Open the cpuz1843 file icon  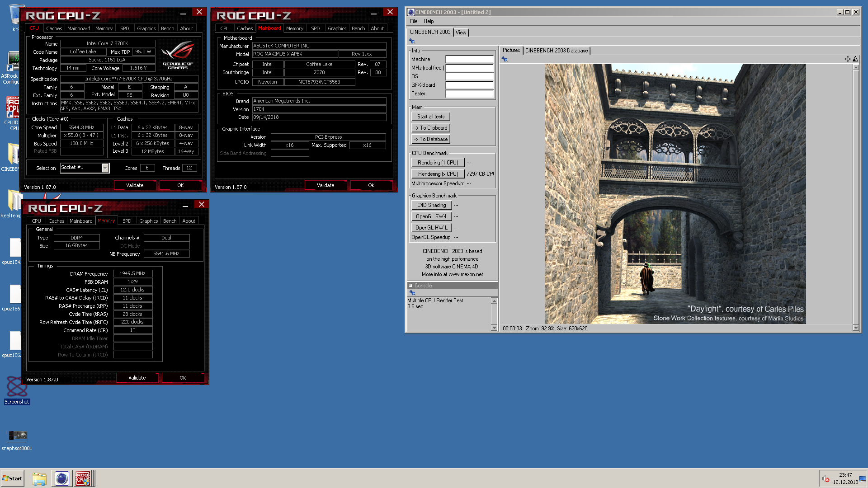coord(13,251)
